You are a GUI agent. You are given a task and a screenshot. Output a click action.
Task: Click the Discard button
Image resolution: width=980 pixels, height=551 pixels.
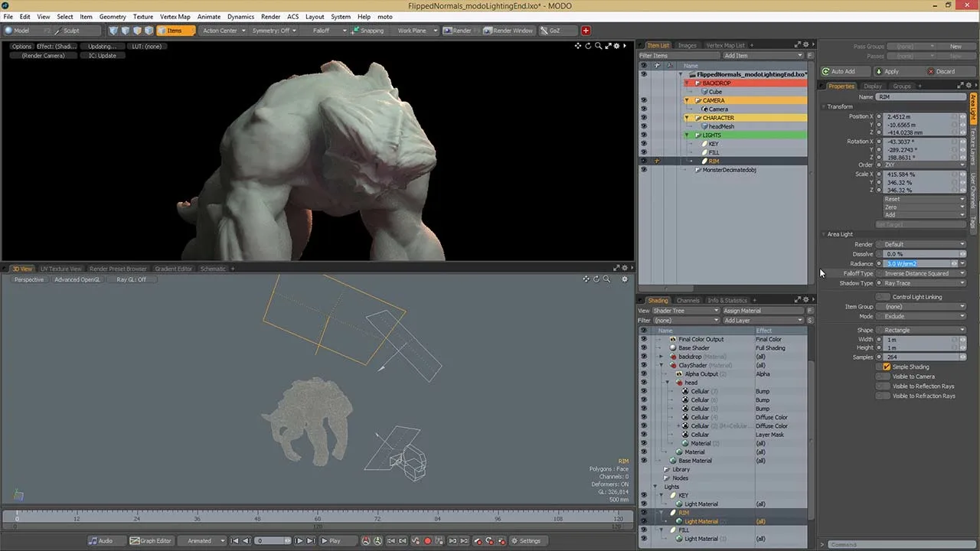(x=940, y=71)
